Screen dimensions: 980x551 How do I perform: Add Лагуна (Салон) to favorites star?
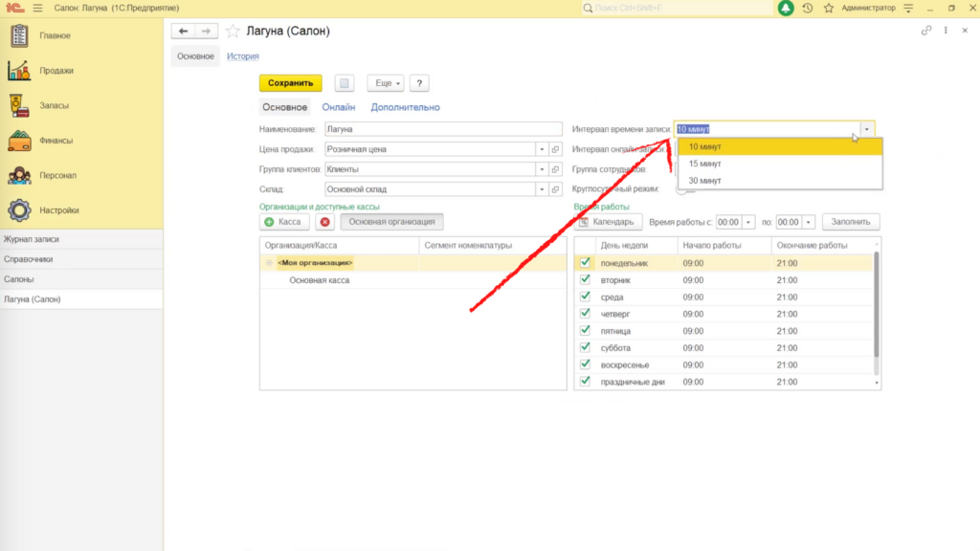click(233, 32)
